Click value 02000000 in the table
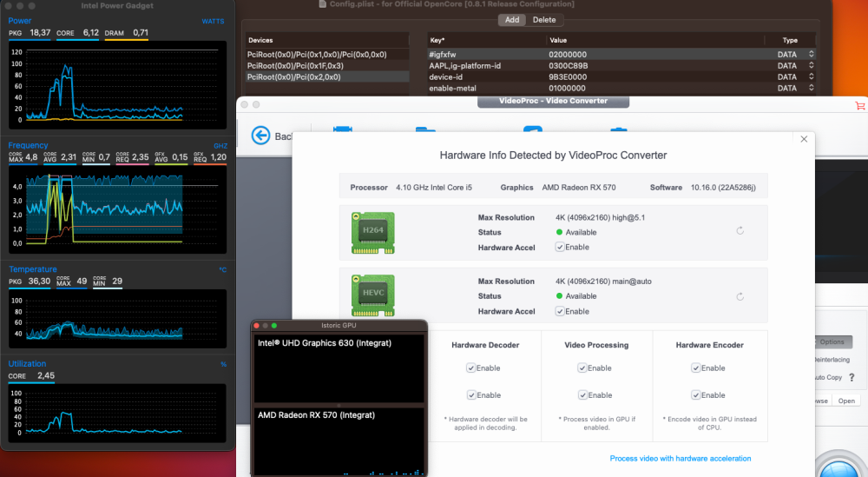868x477 pixels. point(568,54)
